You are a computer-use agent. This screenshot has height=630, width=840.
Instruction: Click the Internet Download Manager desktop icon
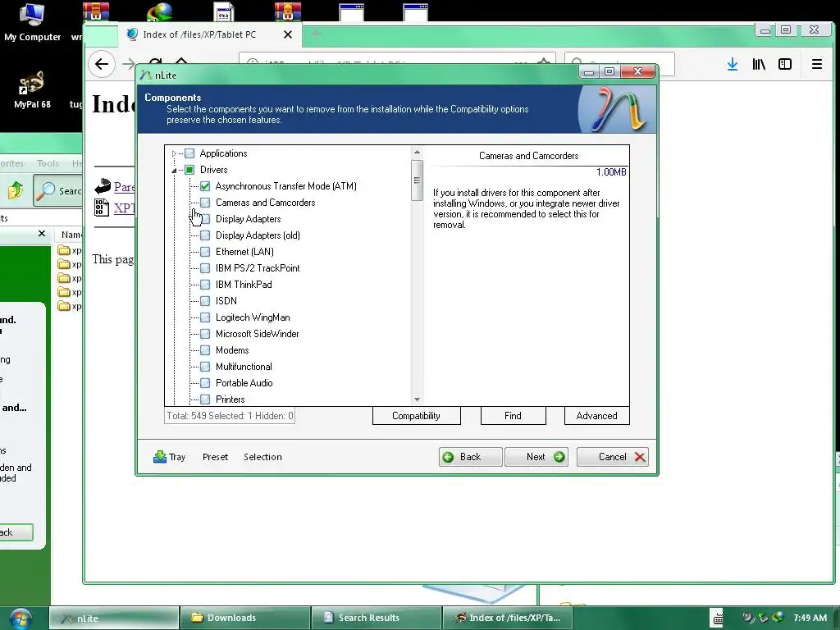coord(160,11)
